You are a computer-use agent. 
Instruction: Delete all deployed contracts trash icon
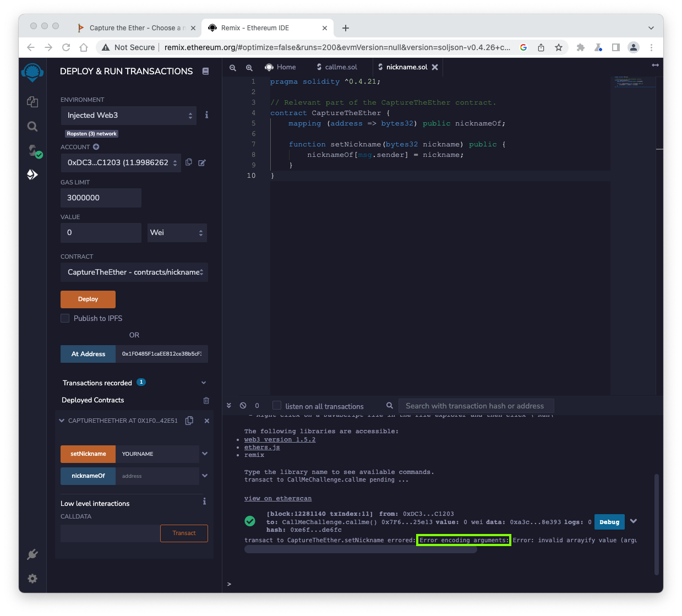[206, 400]
